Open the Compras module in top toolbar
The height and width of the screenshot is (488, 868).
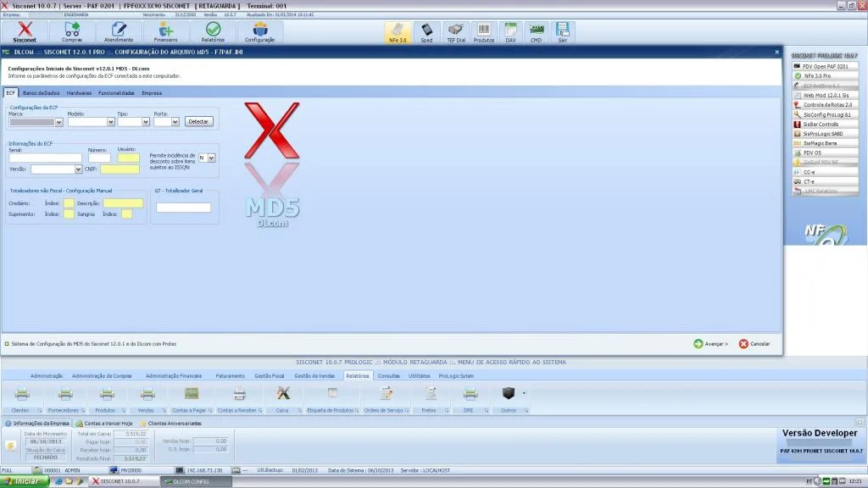(x=72, y=32)
